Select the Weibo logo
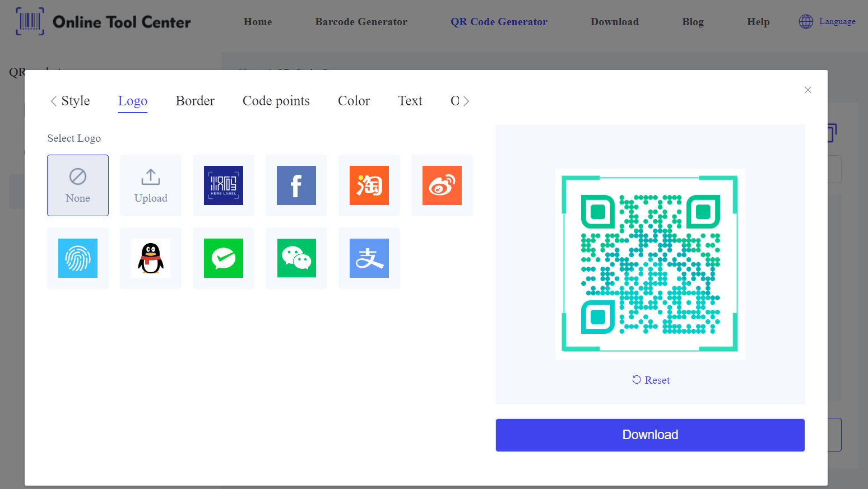 442,185
